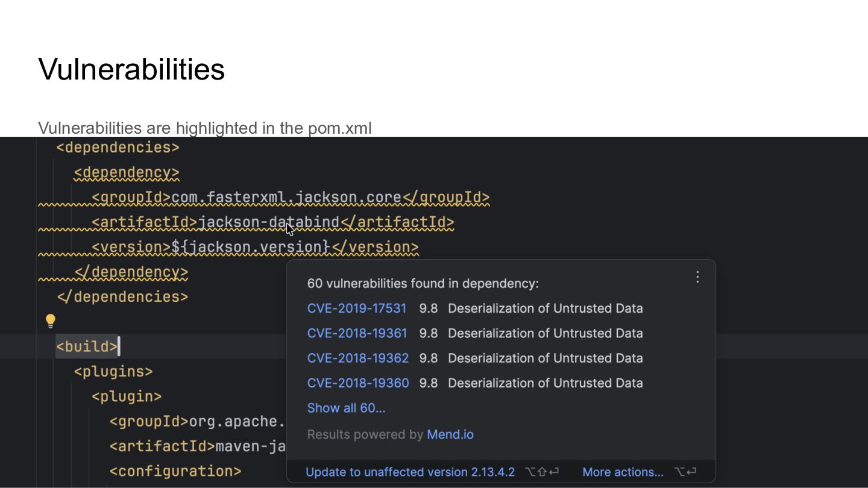
Task: Click the Vulnerabilities slide title
Action: tap(131, 69)
